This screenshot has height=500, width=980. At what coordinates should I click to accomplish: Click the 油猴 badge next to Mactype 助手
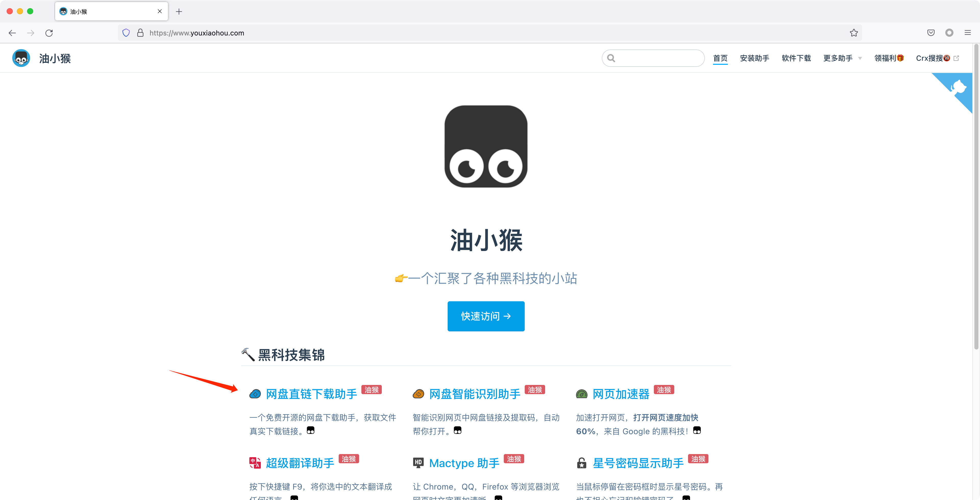pyautogui.click(x=514, y=459)
